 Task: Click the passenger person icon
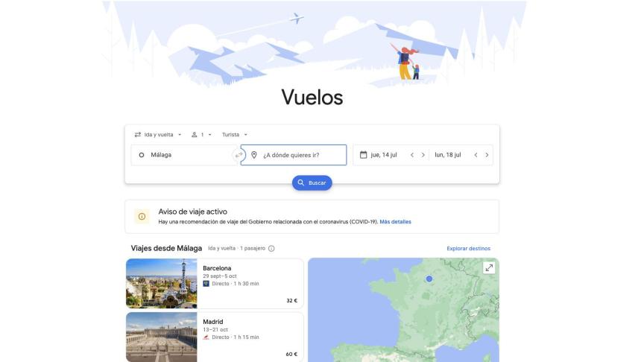coord(195,135)
